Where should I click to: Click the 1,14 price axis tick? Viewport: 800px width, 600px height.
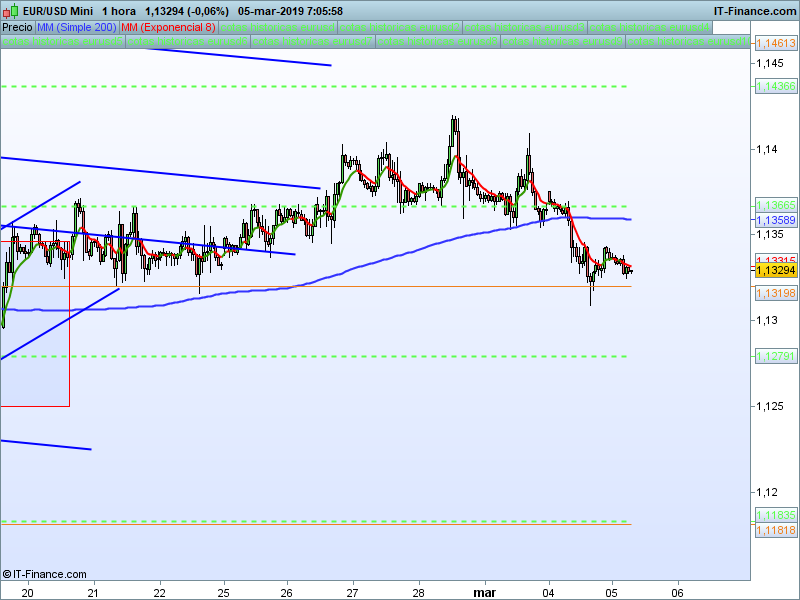766,149
